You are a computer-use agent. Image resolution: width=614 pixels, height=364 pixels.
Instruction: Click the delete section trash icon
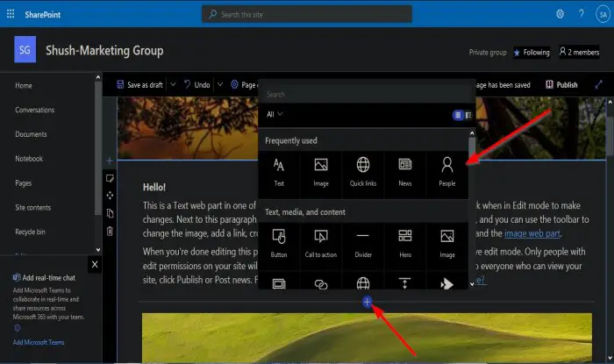[x=110, y=231]
